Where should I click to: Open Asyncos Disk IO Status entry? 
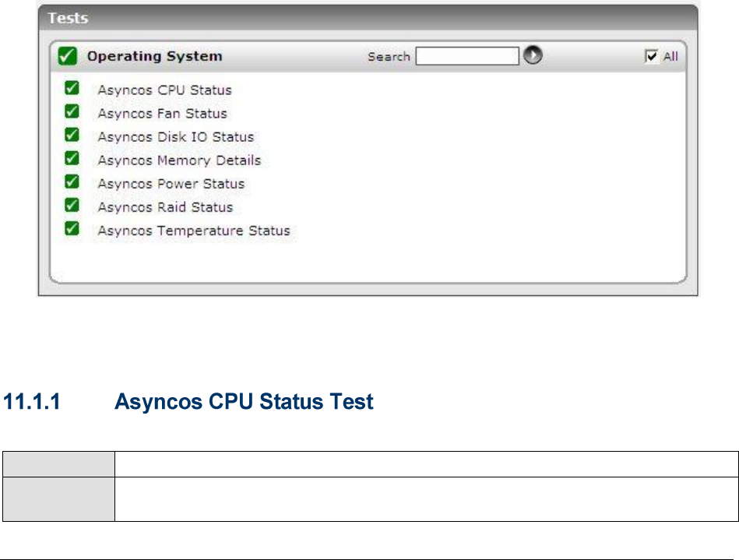coord(175,137)
